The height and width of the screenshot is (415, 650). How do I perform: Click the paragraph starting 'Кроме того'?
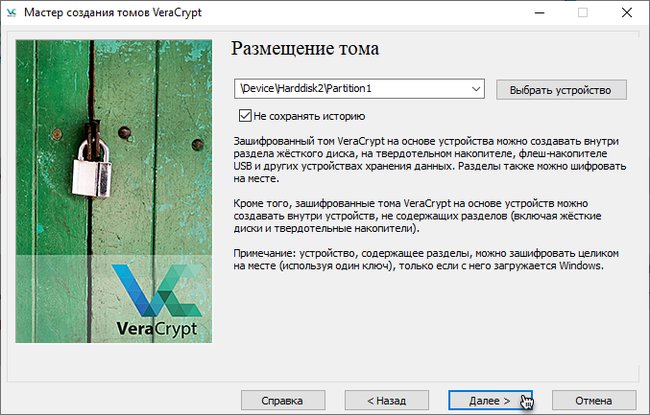[x=417, y=216]
